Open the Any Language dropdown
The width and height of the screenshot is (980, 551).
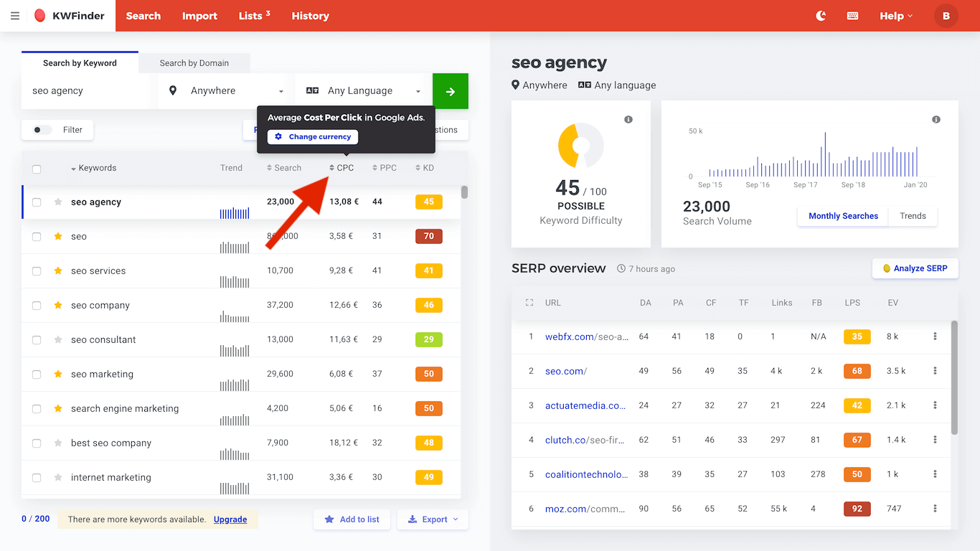pyautogui.click(x=364, y=91)
